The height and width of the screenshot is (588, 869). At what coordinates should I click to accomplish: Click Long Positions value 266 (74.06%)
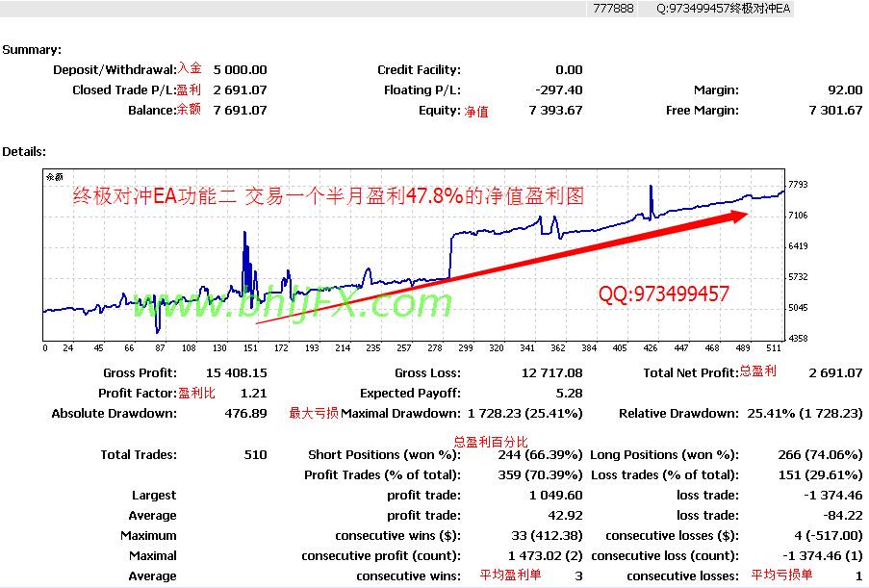pyautogui.click(x=820, y=455)
